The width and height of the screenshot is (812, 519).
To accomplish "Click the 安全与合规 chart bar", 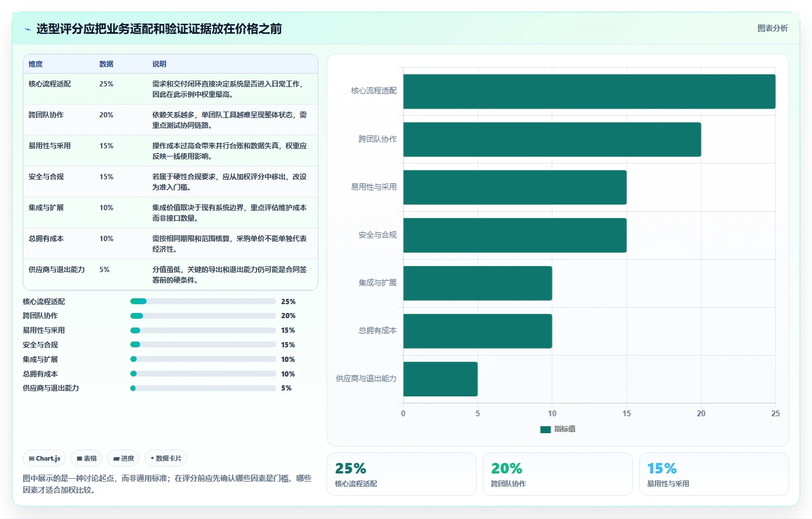I will (515, 235).
